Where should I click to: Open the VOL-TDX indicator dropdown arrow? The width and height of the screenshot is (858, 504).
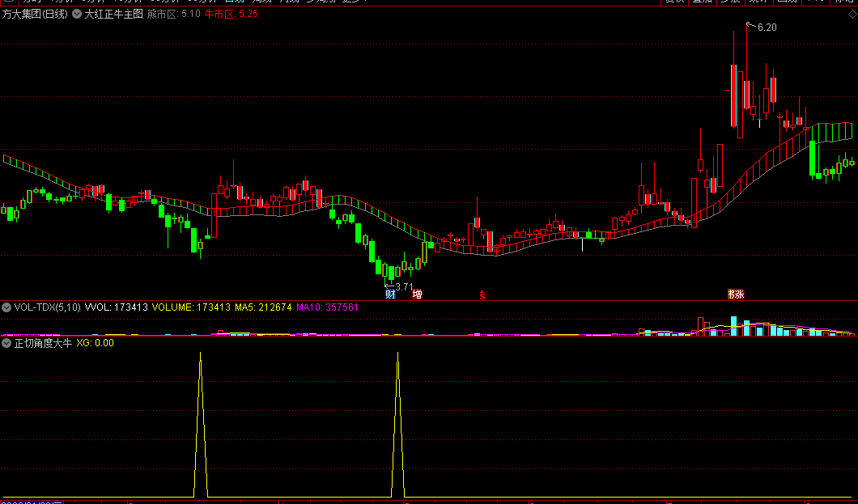pos(6,307)
